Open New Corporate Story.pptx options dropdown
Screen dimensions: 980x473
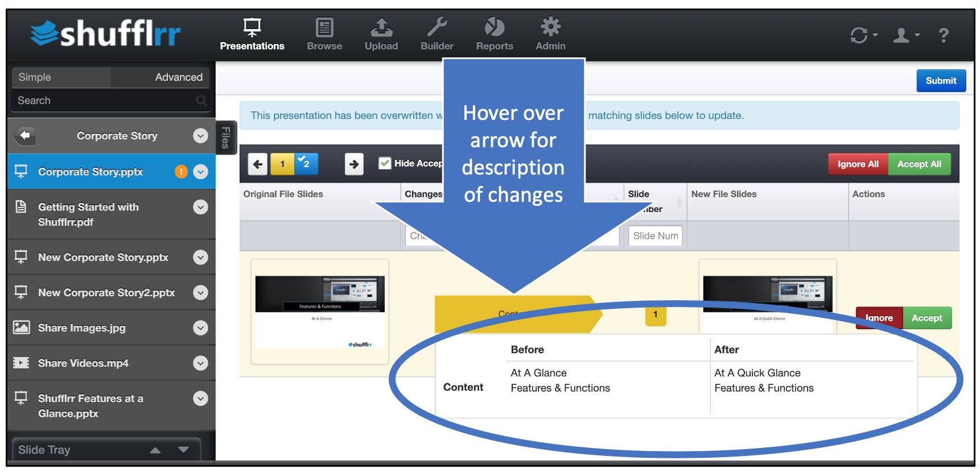(x=200, y=258)
